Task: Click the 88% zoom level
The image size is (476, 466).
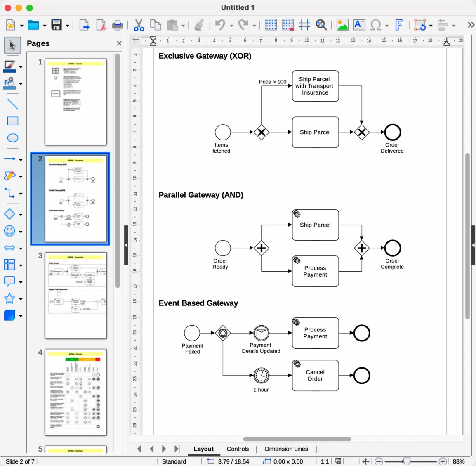Action: (x=459, y=461)
